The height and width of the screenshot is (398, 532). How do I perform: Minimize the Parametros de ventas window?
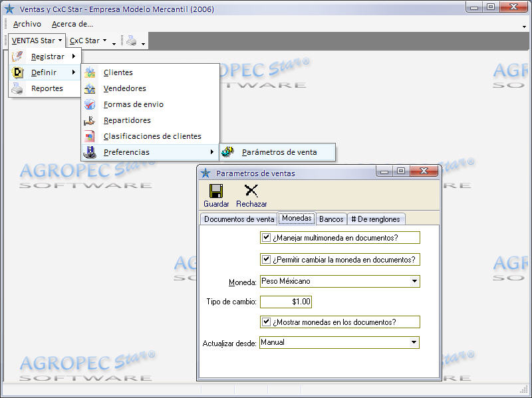[384, 171]
